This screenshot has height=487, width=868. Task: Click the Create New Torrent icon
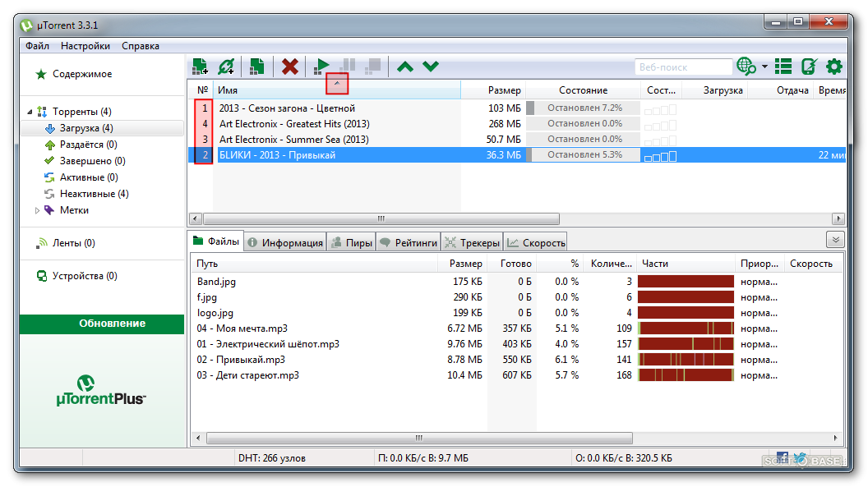pos(256,67)
